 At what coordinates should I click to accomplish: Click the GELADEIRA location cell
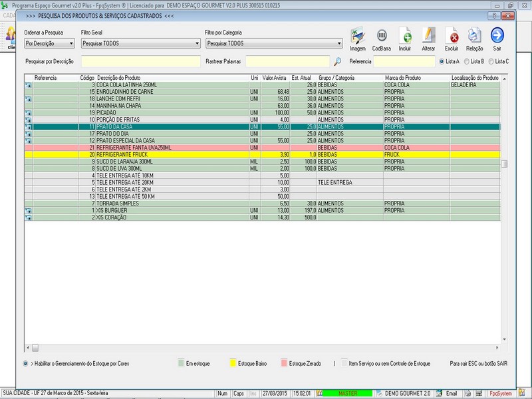[x=475, y=85]
